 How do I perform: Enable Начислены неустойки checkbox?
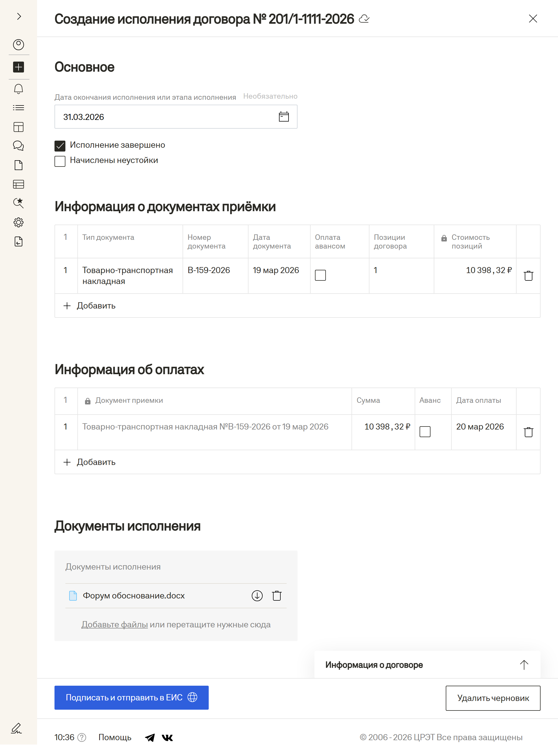point(60,161)
